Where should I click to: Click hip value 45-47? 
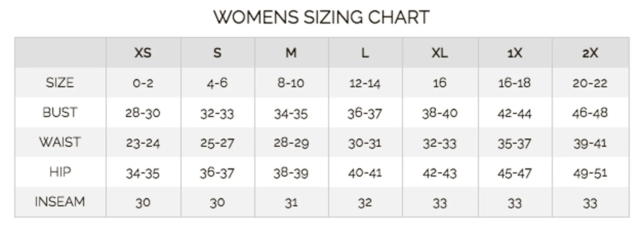(515, 173)
